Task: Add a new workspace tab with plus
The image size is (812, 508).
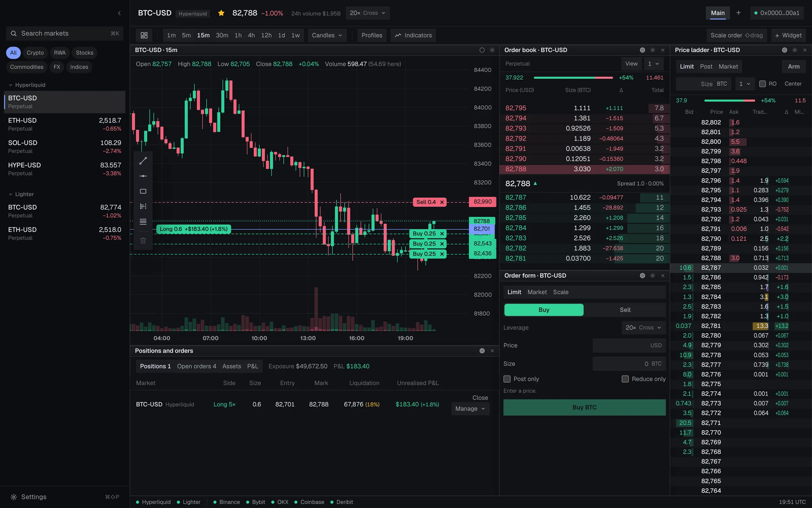Action: click(739, 13)
